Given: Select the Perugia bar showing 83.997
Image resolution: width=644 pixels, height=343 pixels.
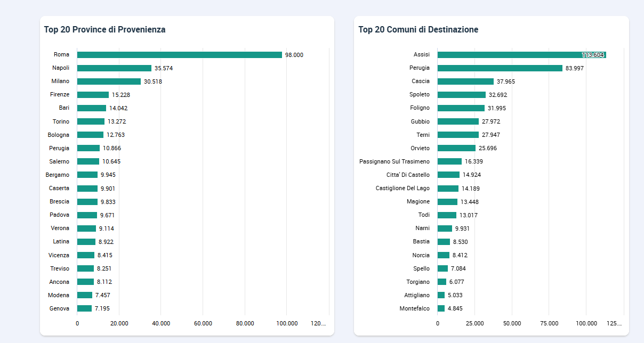Looking at the screenshot, I should 500,68.
